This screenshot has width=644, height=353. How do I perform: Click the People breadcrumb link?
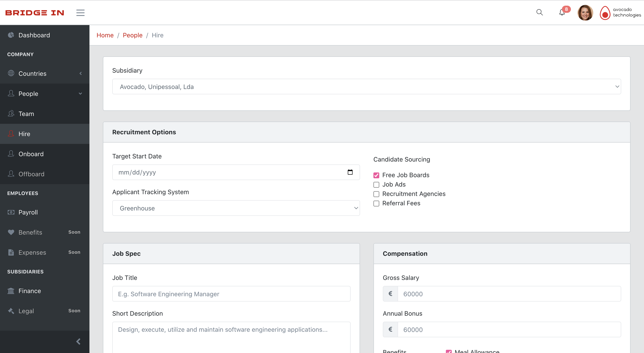tap(132, 35)
